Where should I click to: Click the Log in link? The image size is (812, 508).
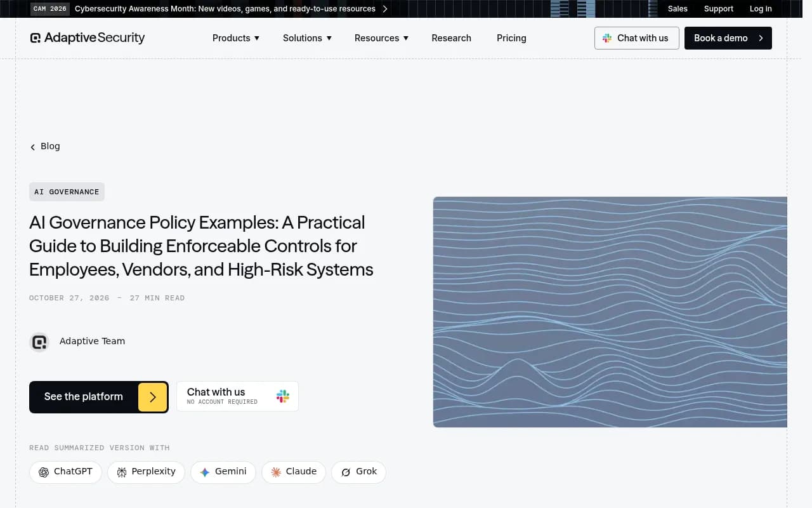point(761,9)
